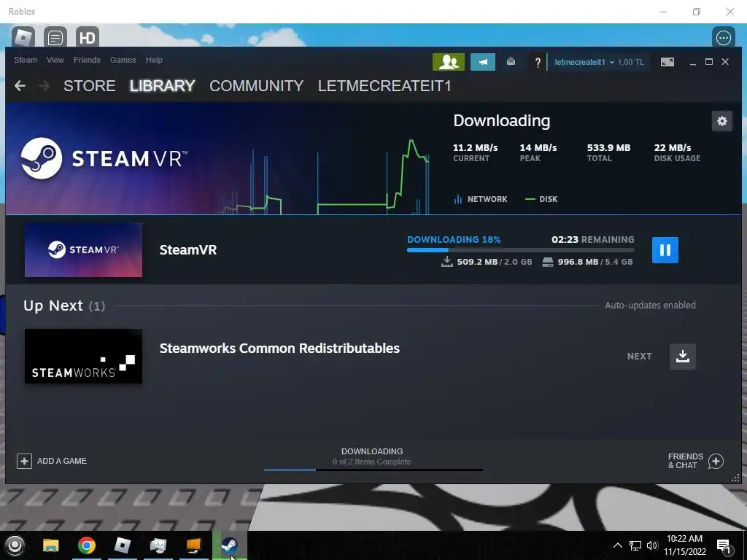
Task: Open the orange app taskbar icon
Action: (194, 545)
